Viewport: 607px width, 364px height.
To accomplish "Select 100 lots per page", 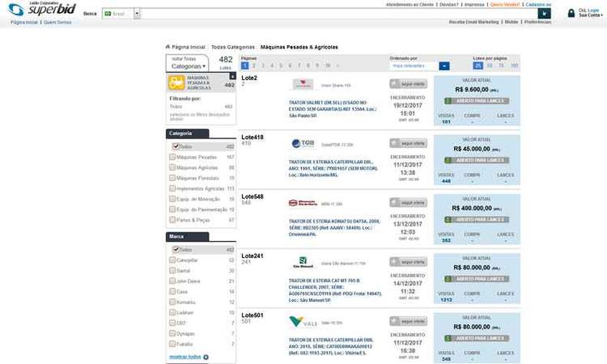I will [x=514, y=66].
